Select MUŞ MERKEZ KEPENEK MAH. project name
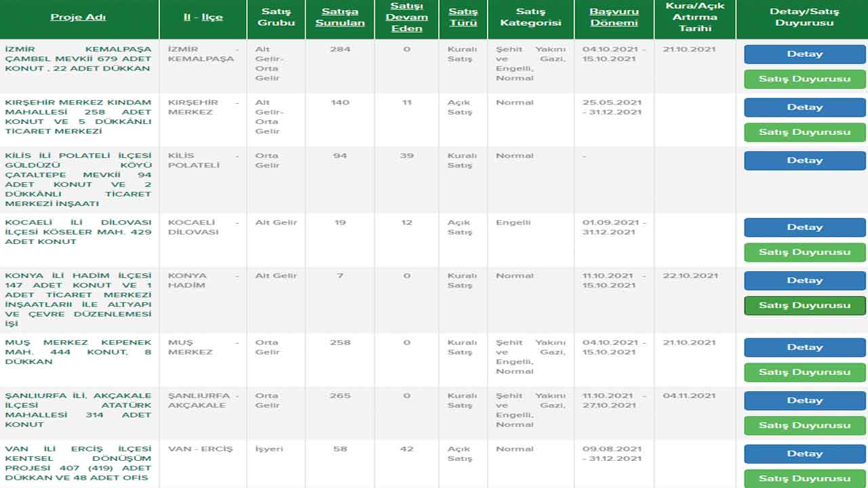Image resolution: width=868 pixels, height=488 pixels. coord(78,352)
